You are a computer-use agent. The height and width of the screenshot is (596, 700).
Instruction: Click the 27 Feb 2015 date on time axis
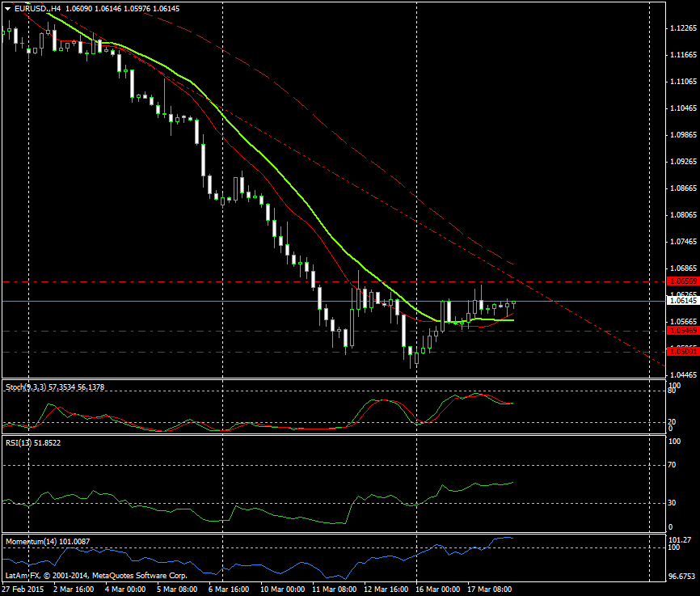(x=22, y=589)
